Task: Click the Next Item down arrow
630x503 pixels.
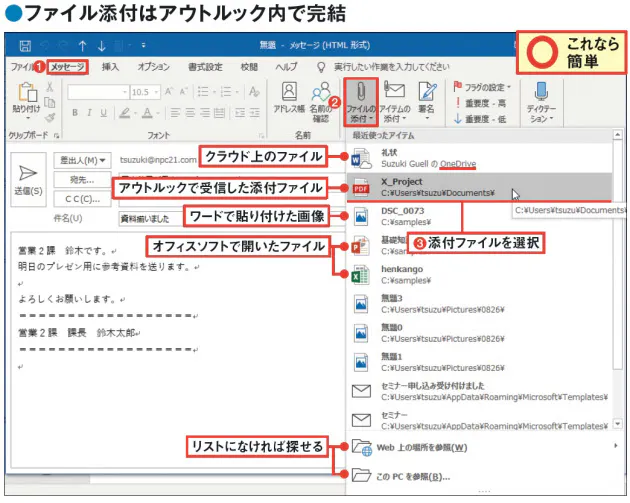Action: coord(102,46)
